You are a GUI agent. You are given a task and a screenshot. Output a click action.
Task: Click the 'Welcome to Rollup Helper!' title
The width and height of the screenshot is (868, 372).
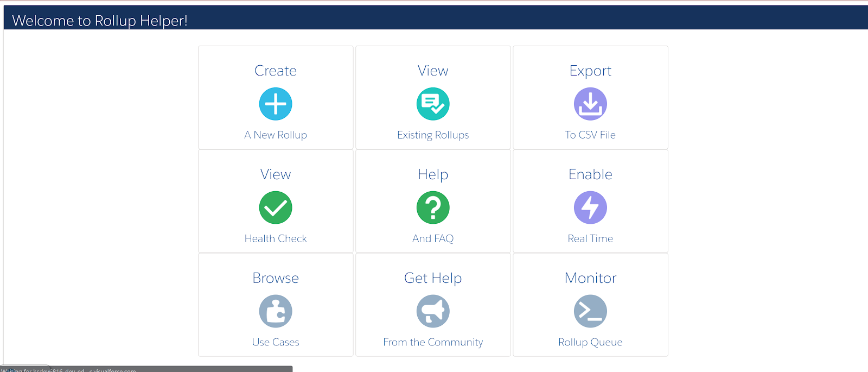[x=100, y=21]
